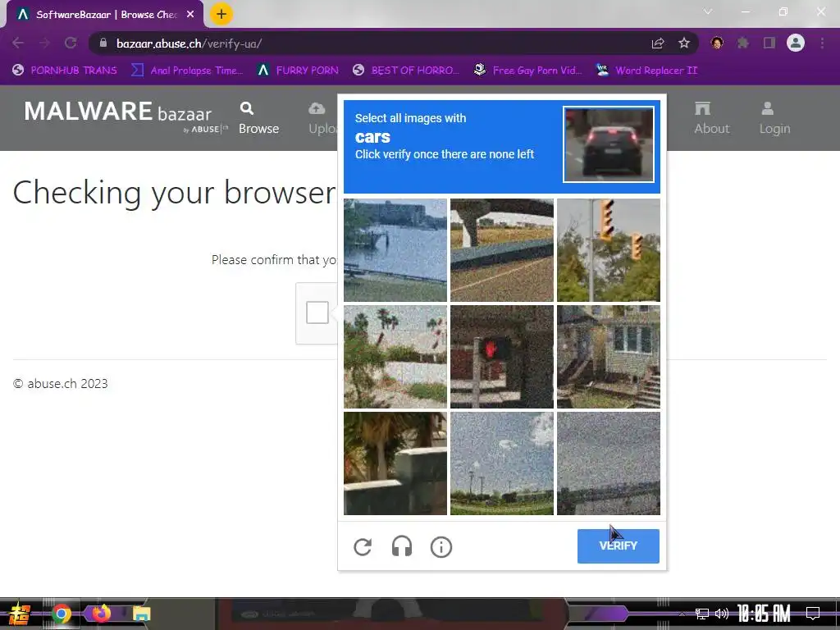Open the Browse menu item

coord(258,118)
